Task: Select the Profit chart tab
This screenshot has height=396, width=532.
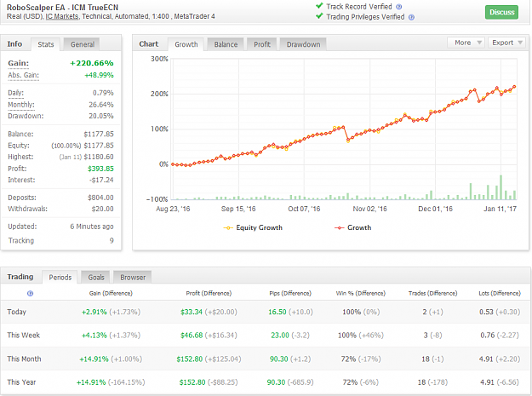Action: (262, 44)
